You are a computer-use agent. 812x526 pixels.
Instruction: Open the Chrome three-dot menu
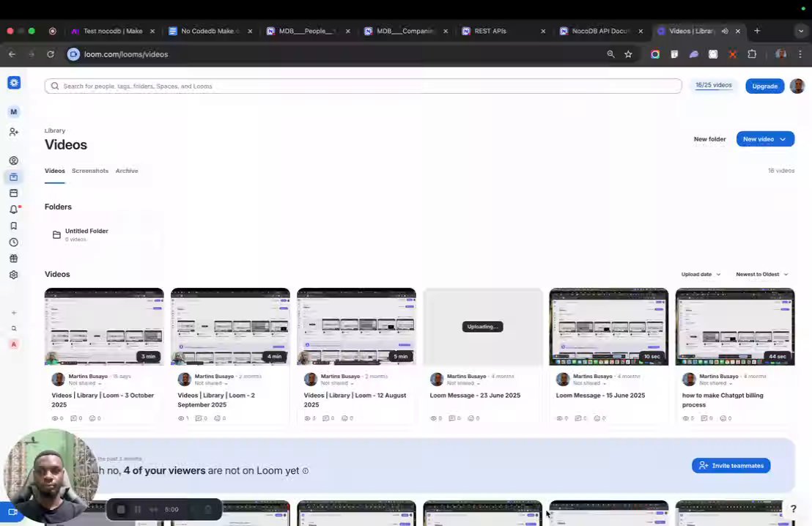pyautogui.click(x=800, y=54)
